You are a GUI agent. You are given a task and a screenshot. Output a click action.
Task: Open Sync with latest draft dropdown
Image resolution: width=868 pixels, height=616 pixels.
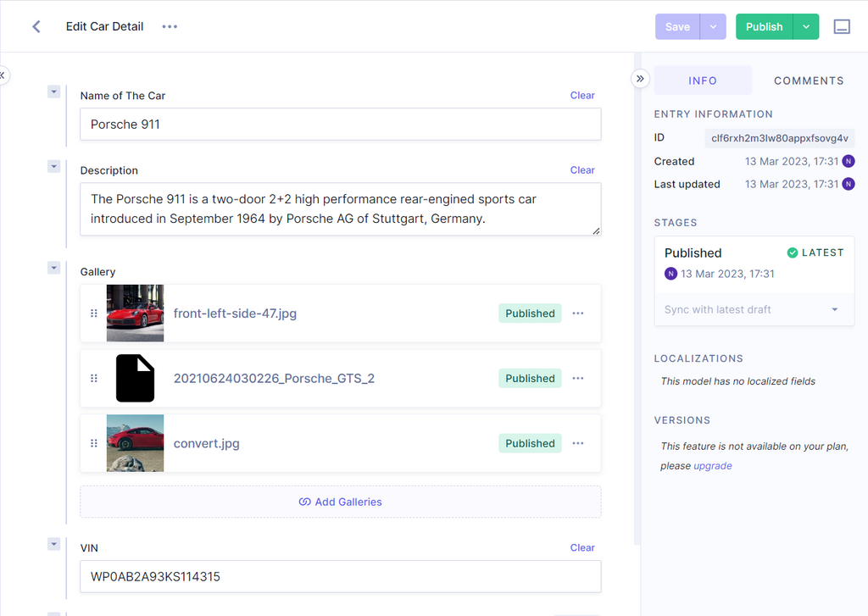click(x=754, y=309)
